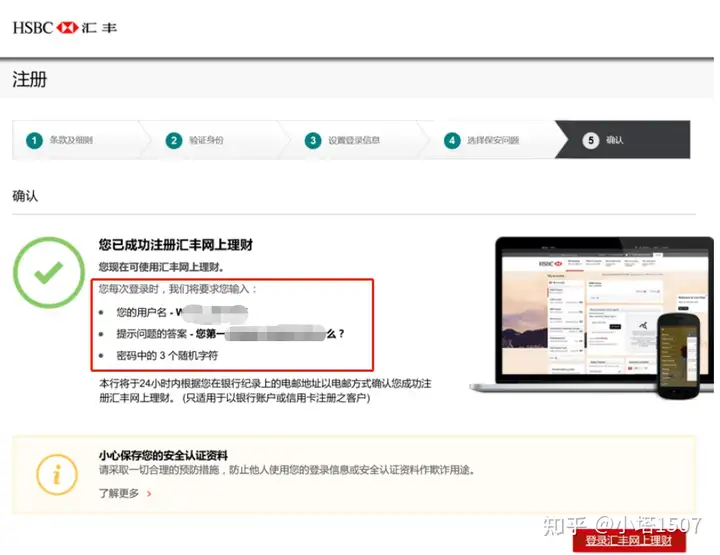Click the 提示问题的答案 line
The image size is (720, 555).
(x=222, y=334)
